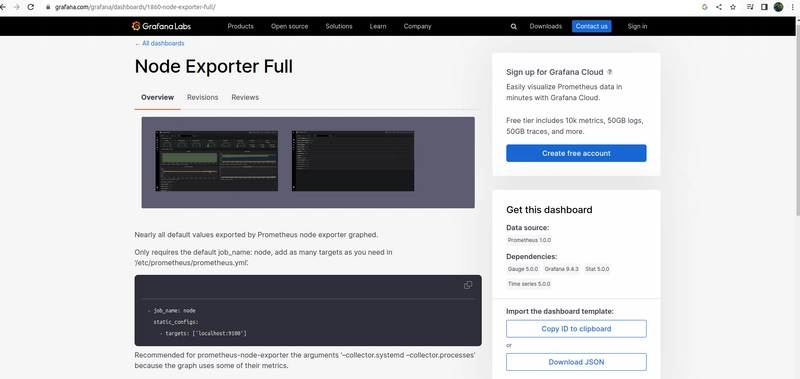Copy the code block with copy icon
The height and width of the screenshot is (379, 800).
click(x=468, y=285)
